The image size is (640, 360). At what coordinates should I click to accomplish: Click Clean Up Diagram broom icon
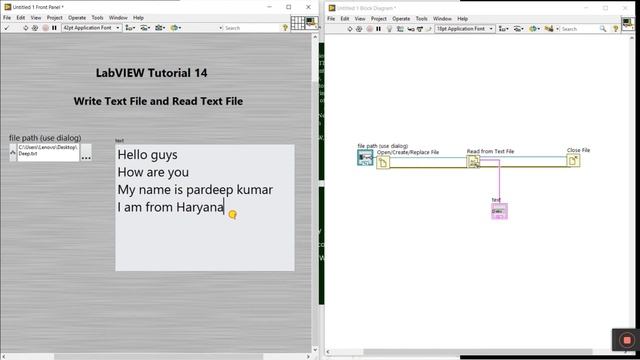(x=549, y=29)
